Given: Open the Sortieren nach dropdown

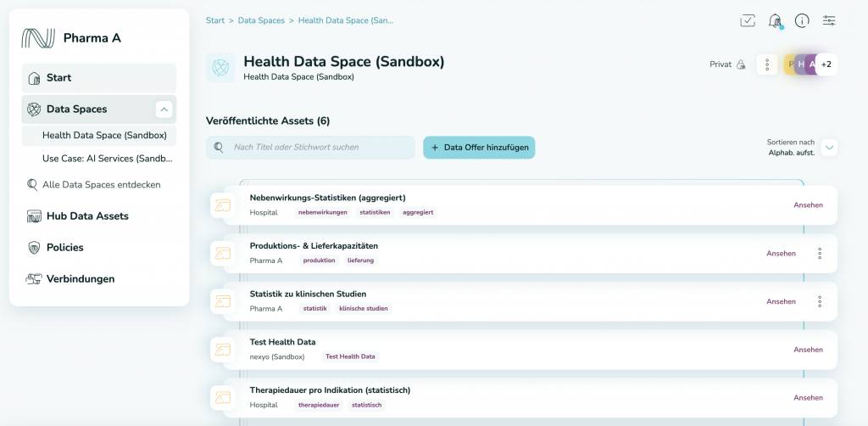Looking at the screenshot, I should tap(829, 148).
